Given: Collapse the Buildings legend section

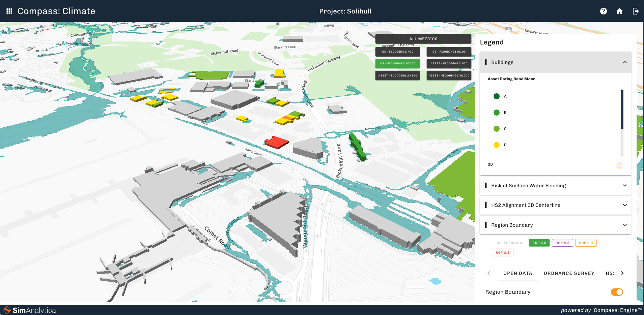Looking at the screenshot, I should (625, 62).
